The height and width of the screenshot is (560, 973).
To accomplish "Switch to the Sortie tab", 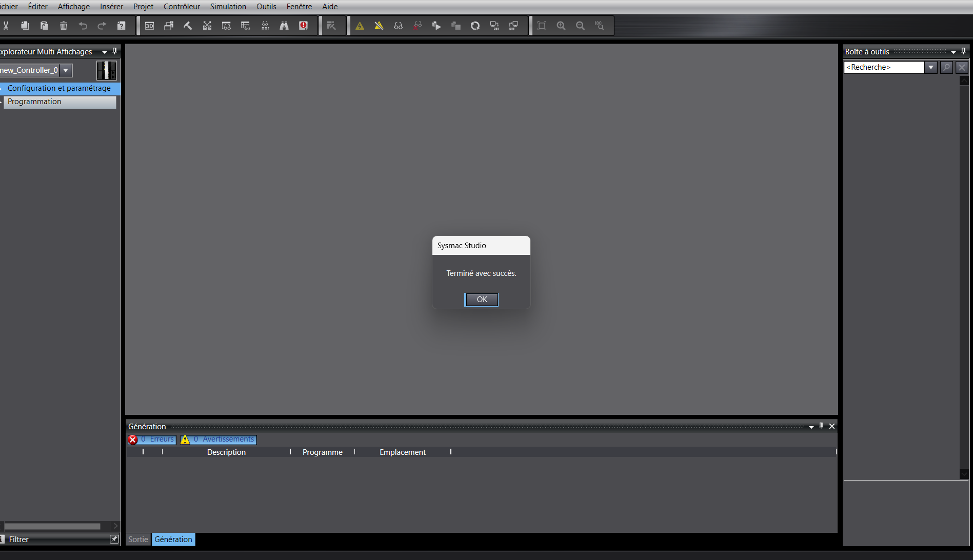I will (x=138, y=539).
